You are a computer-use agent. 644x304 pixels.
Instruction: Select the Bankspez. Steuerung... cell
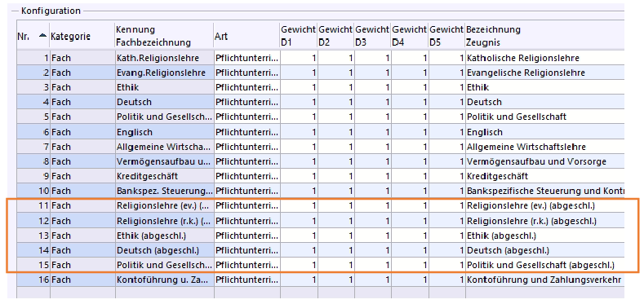(164, 192)
